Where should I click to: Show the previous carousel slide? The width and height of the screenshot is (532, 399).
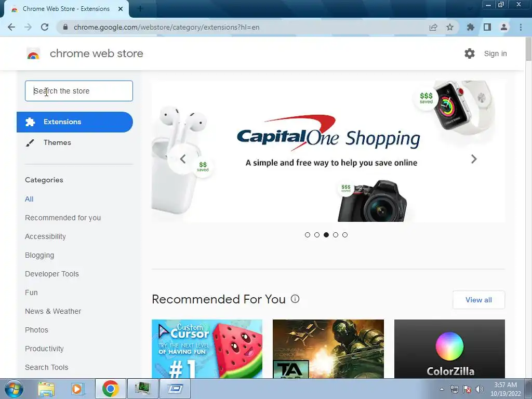click(183, 159)
